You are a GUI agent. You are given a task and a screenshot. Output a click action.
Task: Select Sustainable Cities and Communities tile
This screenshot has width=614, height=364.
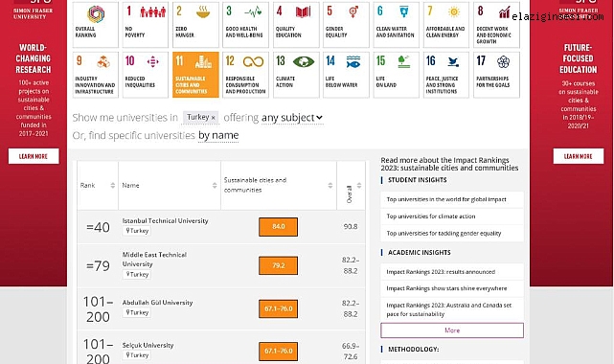tap(195, 75)
